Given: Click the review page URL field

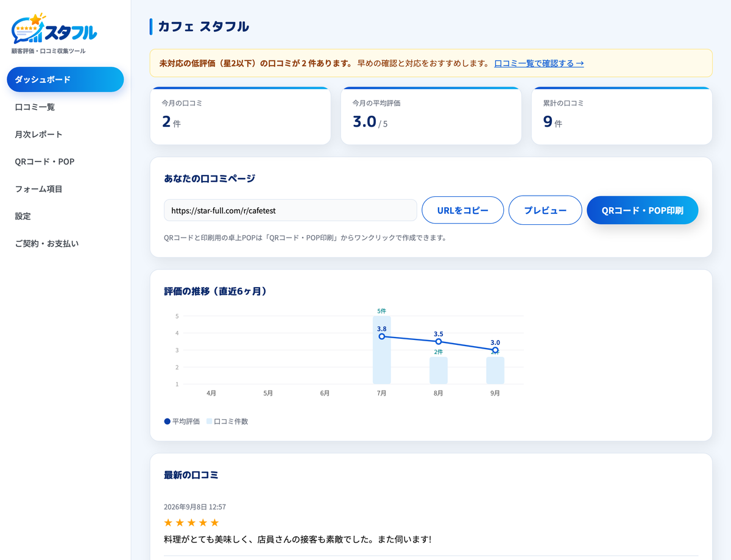Looking at the screenshot, I should 291,210.
